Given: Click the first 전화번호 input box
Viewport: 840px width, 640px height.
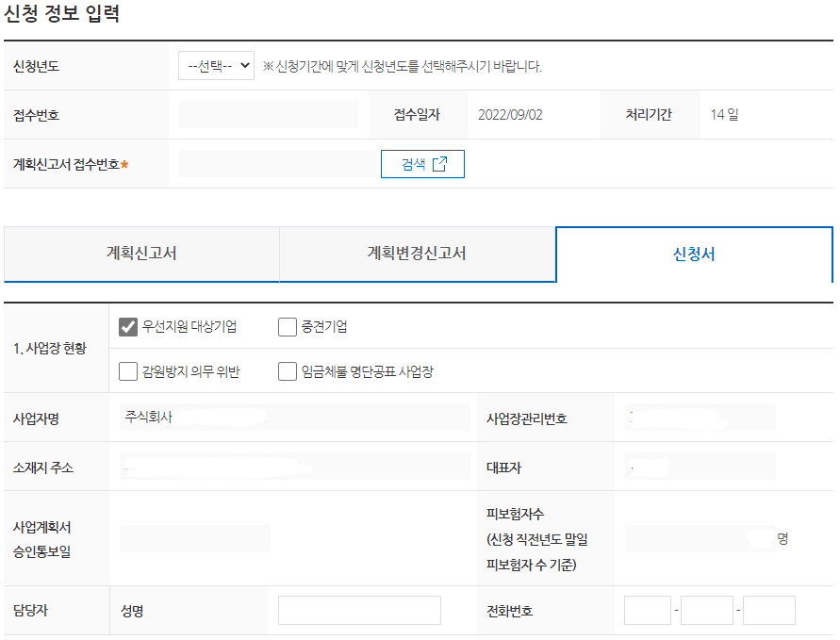Looking at the screenshot, I should (x=648, y=611).
